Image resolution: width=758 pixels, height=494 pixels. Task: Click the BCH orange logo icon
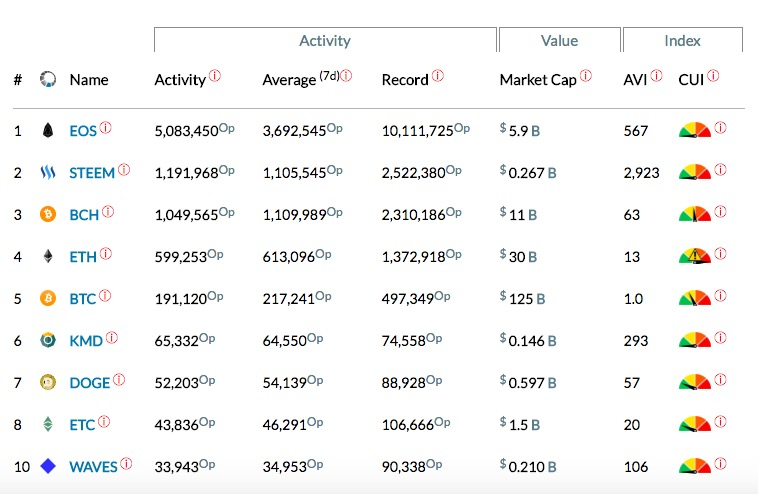[48, 214]
